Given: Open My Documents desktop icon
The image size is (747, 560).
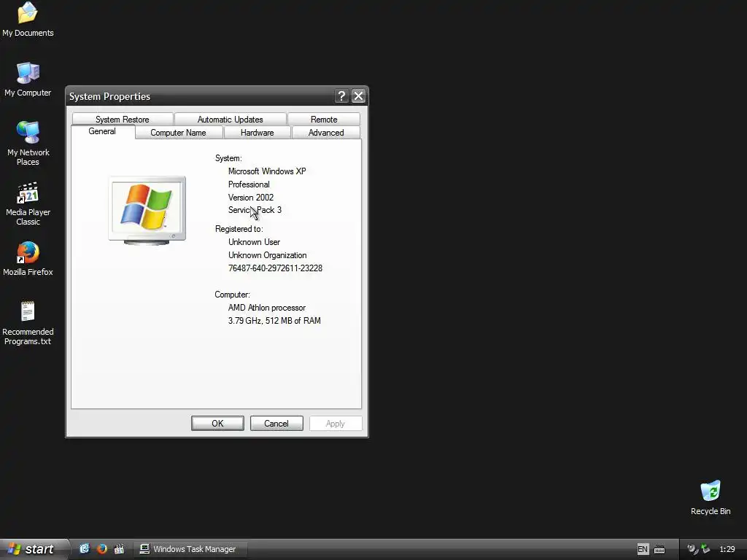Looking at the screenshot, I should (28, 19).
